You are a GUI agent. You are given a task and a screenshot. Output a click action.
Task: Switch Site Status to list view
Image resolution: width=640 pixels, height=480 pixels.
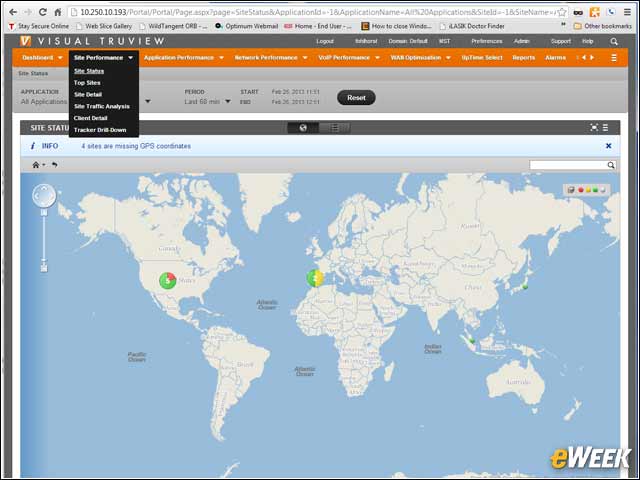334,128
